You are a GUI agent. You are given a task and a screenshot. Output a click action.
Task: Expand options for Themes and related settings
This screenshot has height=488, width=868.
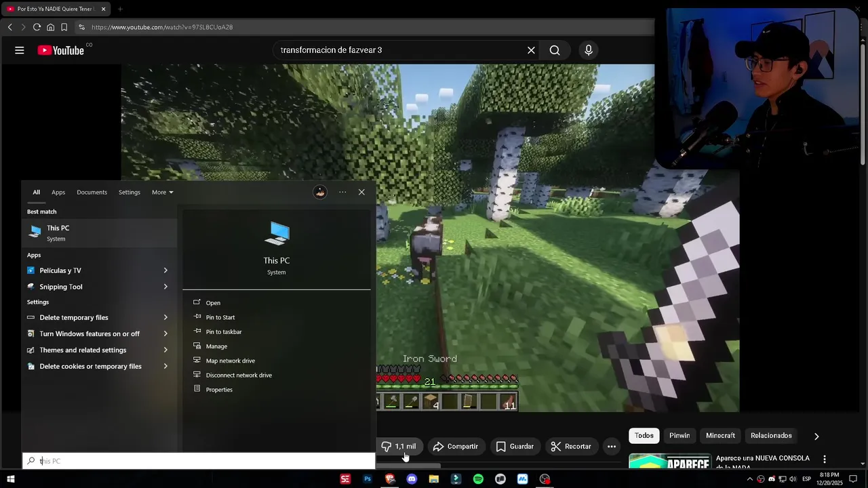[165, 350]
